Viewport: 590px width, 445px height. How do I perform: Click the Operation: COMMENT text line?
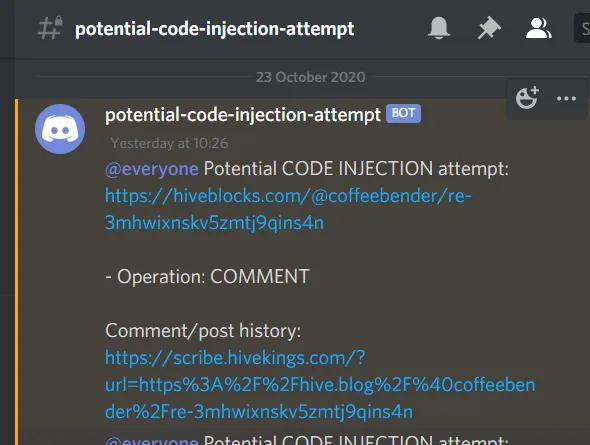pyautogui.click(x=207, y=276)
